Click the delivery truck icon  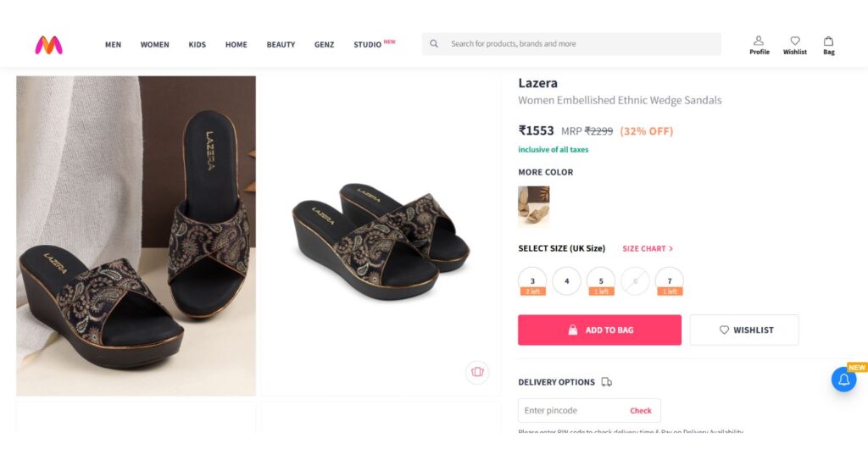pos(607,382)
